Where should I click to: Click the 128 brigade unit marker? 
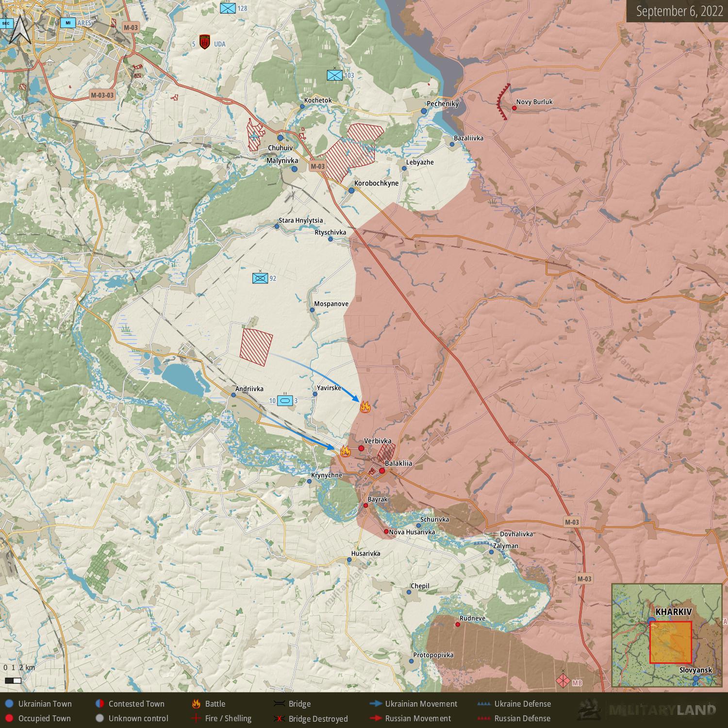coord(228,8)
